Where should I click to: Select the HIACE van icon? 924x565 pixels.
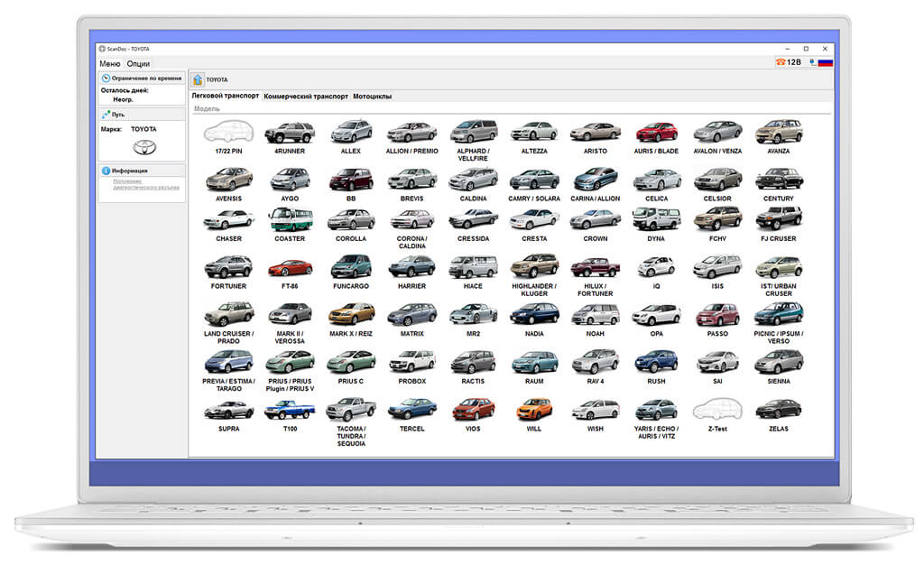[x=473, y=267]
